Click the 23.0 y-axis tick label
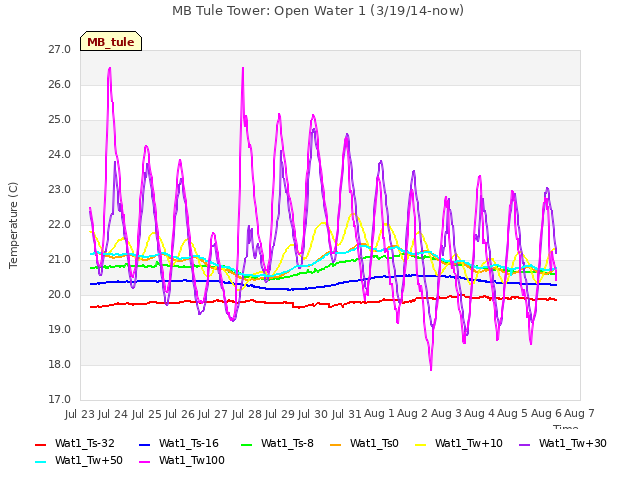This screenshot has height=480, width=640. point(60,190)
